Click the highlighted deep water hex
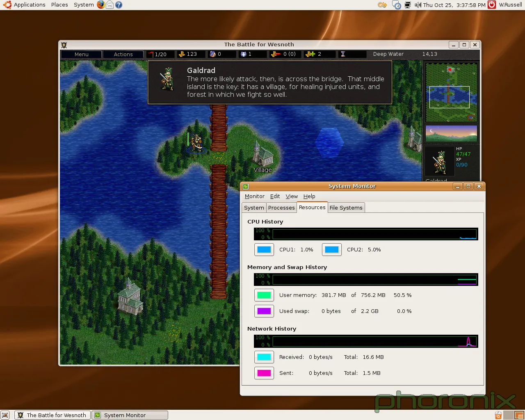 (329, 142)
